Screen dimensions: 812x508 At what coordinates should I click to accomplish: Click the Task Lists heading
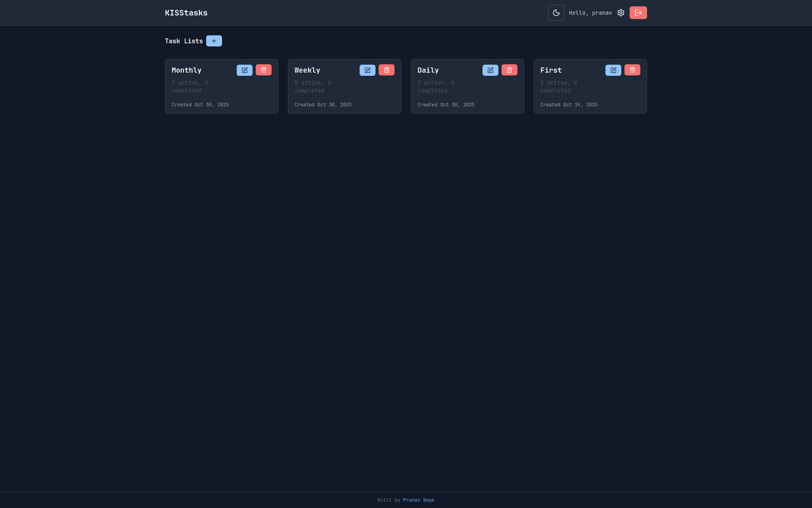(184, 41)
